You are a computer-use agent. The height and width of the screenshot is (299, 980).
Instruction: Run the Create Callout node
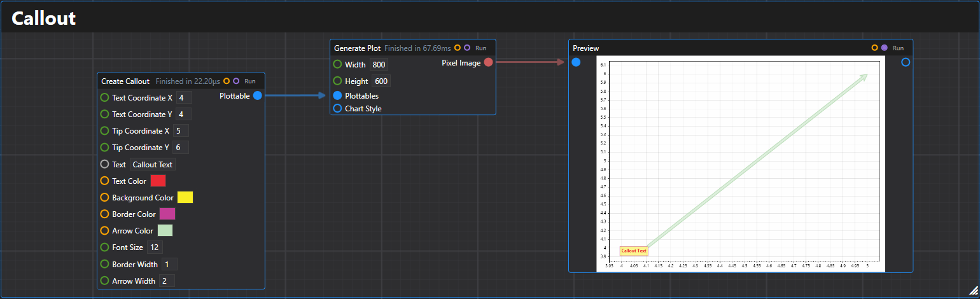tap(250, 81)
